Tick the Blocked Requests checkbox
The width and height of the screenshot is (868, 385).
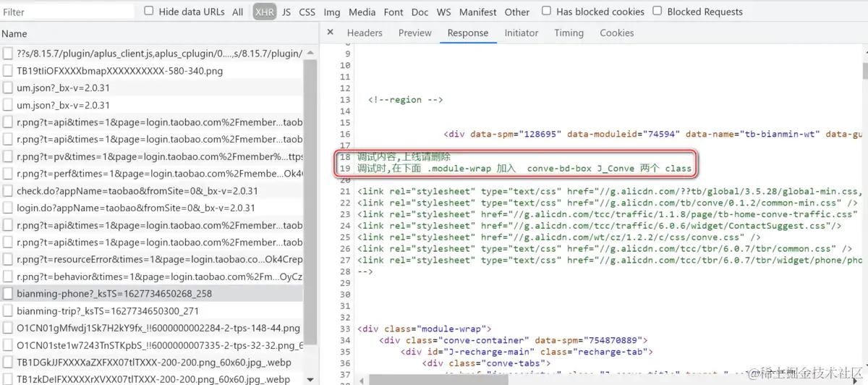(x=658, y=11)
